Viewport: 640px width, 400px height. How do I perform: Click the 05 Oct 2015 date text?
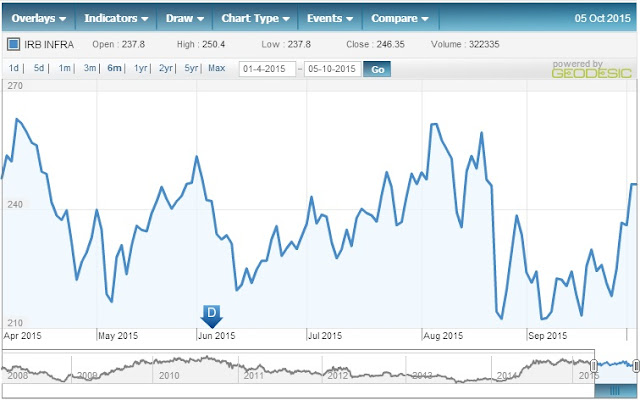click(x=602, y=18)
